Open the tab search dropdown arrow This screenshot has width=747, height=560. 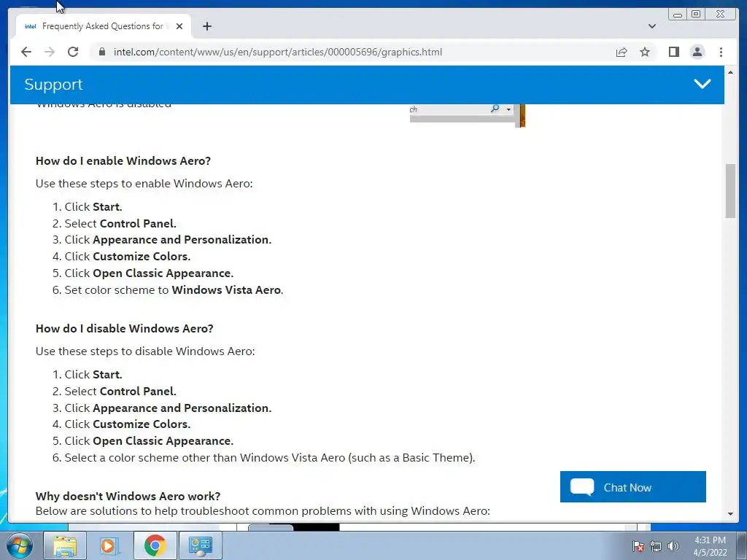(x=651, y=26)
